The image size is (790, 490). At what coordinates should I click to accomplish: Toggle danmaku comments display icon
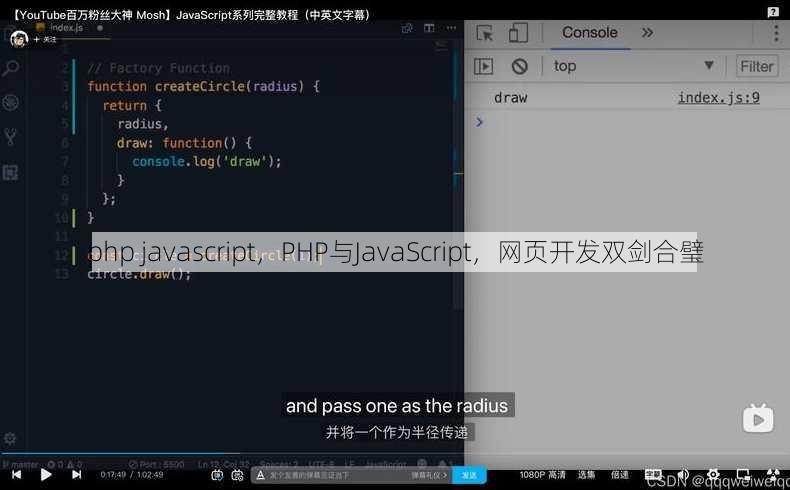coord(217,475)
